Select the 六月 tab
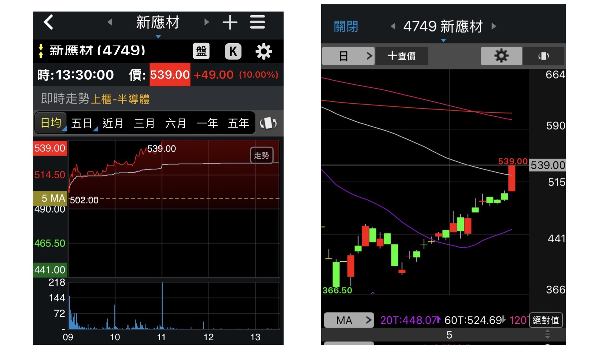The height and width of the screenshot is (364, 597). (176, 123)
